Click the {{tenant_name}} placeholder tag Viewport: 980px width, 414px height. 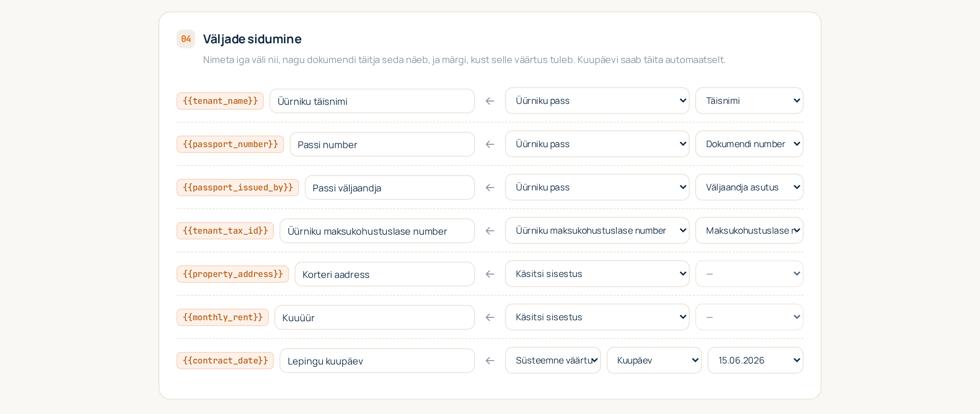(x=220, y=101)
